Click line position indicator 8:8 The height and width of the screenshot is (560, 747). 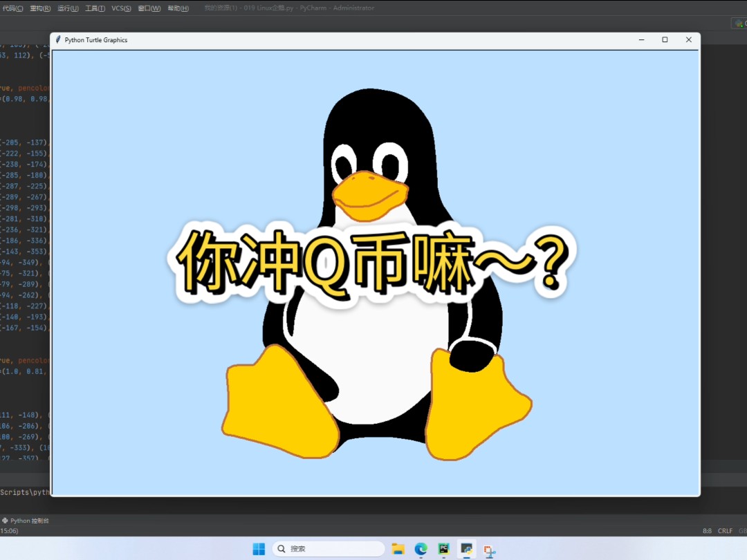click(x=708, y=531)
